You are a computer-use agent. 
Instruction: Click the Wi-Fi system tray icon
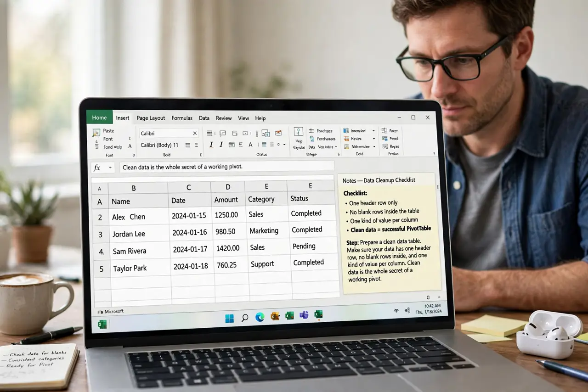pos(396,311)
